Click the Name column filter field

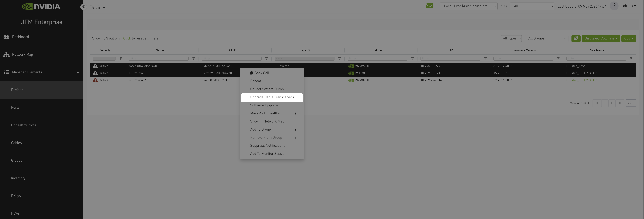click(x=159, y=59)
